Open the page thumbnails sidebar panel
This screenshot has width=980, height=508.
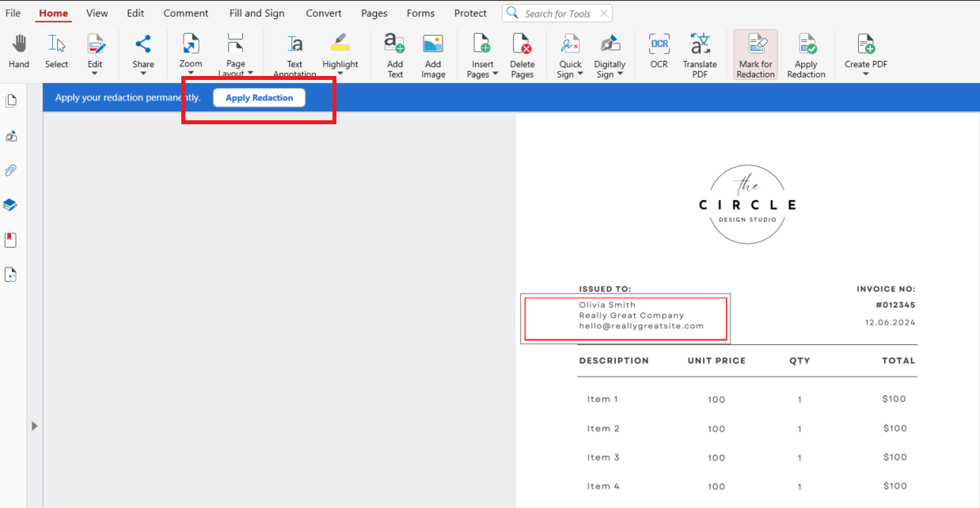point(11,100)
